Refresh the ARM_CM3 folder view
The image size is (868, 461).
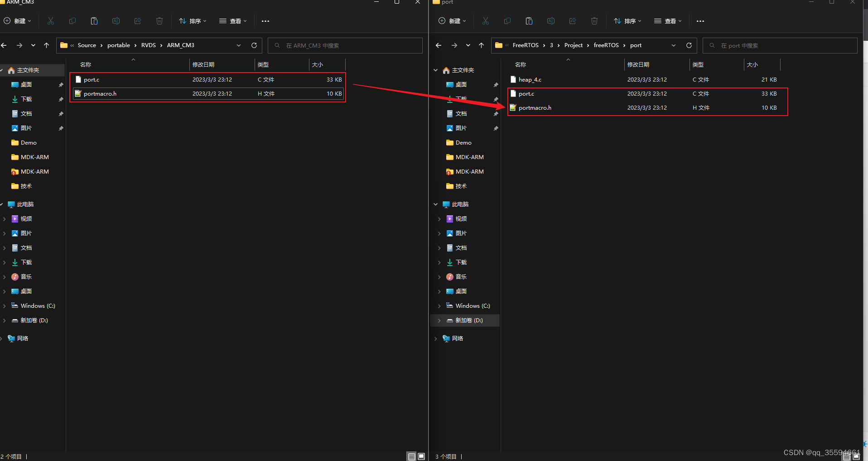[x=254, y=45]
